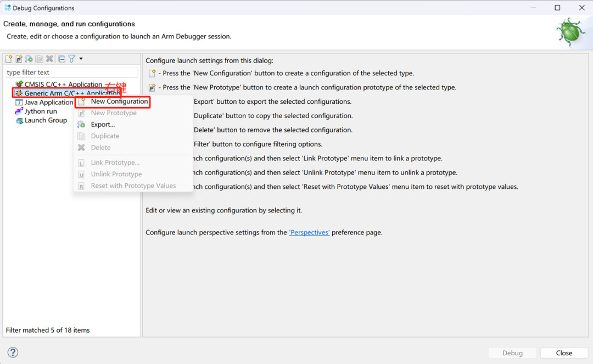Collapse all configurations using toolbar icon
Screen dimensions: 593x364
coord(61,59)
